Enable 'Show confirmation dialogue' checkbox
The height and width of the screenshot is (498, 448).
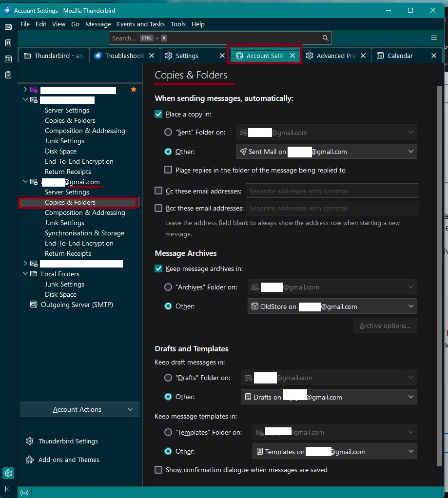[x=158, y=470]
